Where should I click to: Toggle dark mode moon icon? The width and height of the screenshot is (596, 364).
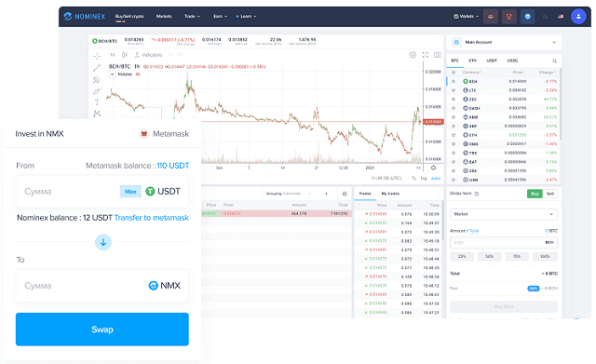click(545, 17)
